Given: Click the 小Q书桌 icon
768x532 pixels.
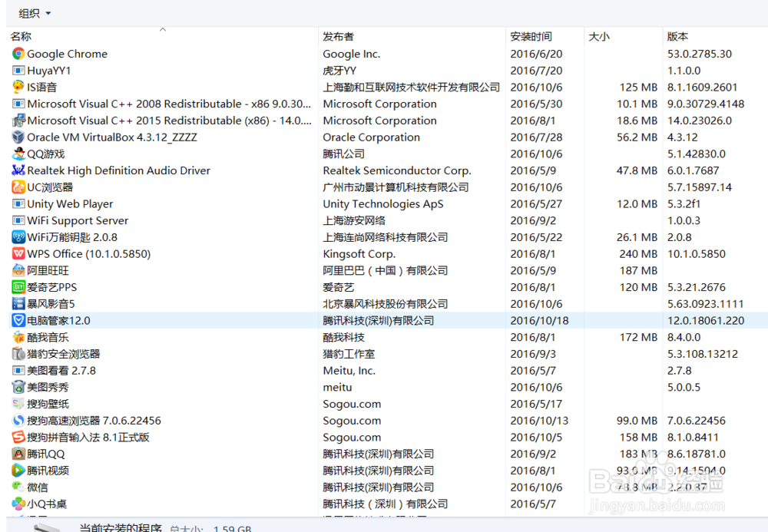Looking at the screenshot, I should [x=18, y=504].
